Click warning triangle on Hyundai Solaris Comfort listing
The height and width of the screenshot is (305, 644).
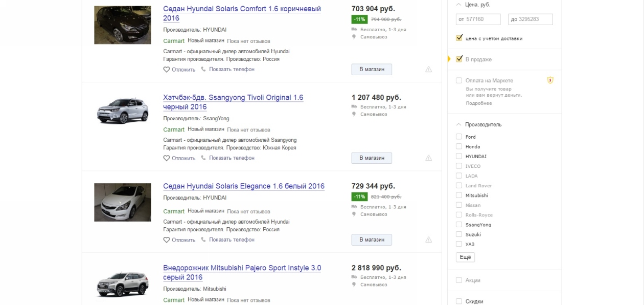(428, 70)
